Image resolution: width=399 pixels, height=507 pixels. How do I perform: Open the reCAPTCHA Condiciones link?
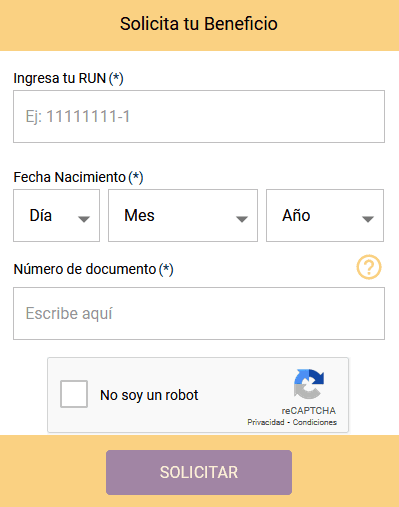tap(315, 422)
